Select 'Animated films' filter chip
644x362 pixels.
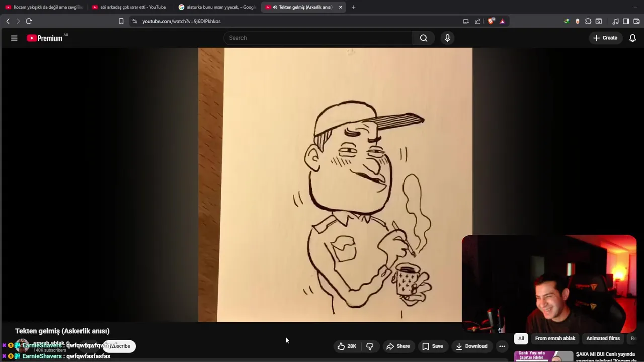pyautogui.click(x=603, y=338)
